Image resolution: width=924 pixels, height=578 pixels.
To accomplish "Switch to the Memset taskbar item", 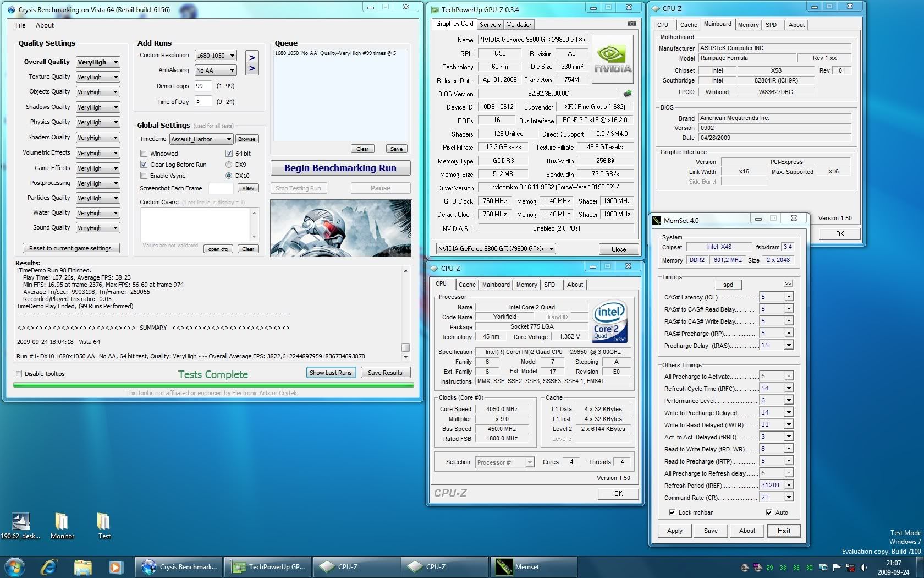I will click(x=533, y=567).
